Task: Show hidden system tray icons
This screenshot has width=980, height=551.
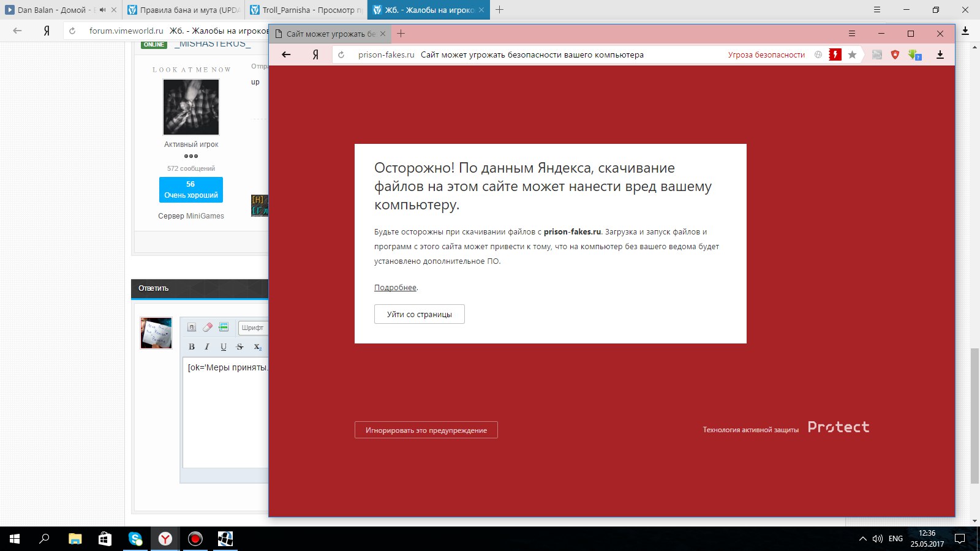Action: tap(862, 539)
